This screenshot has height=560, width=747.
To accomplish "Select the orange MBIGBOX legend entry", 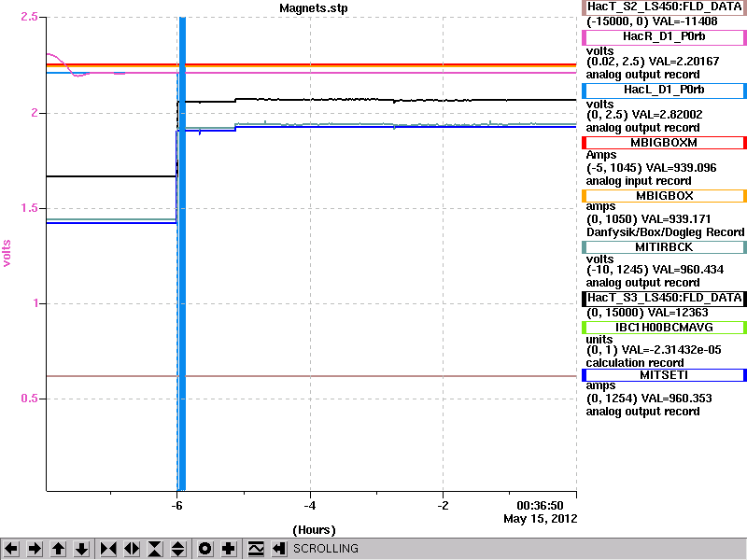I will tap(664, 196).
